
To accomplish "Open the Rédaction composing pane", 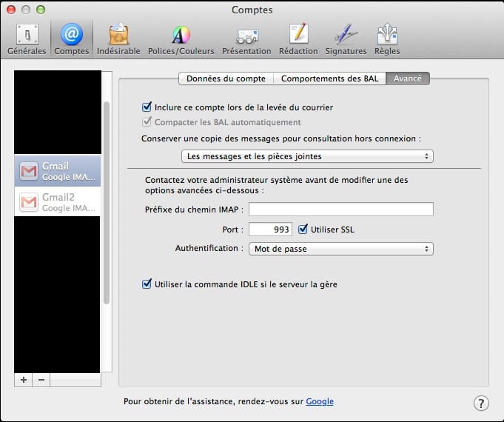I will (x=298, y=39).
